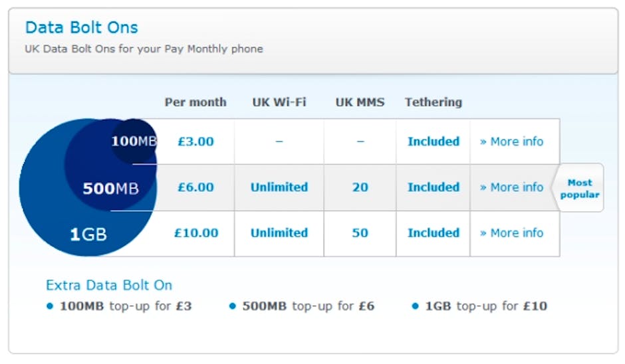The width and height of the screenshot is (625, 364).
Task: Click the Extra Data Bolt On heading
Action: click(x=109, y=285)
